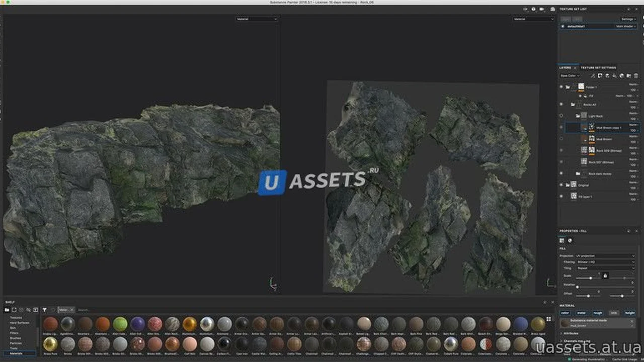This screenshot has width=644, height=362.
Task: Toggle the metal channel button
Action: tap(581, 313)
